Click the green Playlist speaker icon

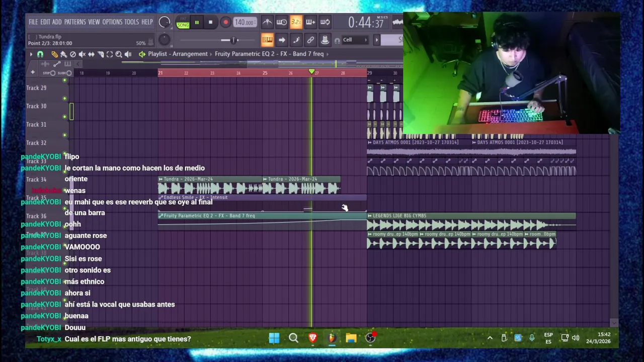point(142,54)
